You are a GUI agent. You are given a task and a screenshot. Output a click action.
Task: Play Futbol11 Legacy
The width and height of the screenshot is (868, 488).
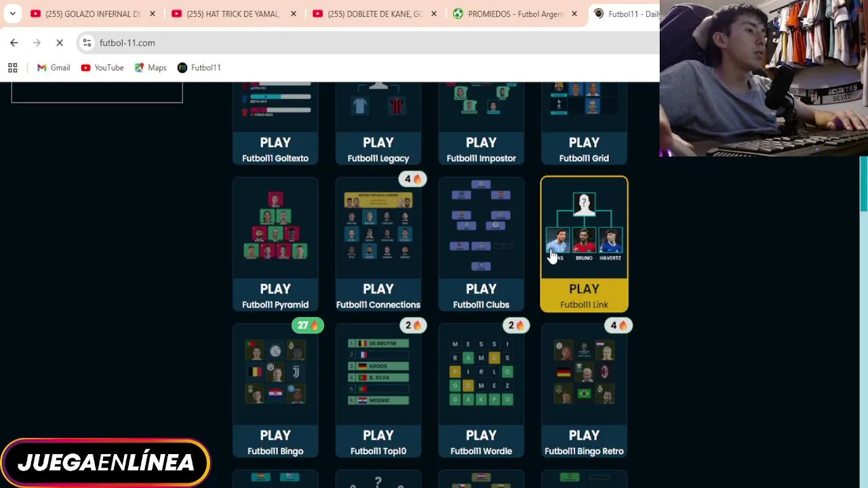pyautogui.click(x=378, y=150)
